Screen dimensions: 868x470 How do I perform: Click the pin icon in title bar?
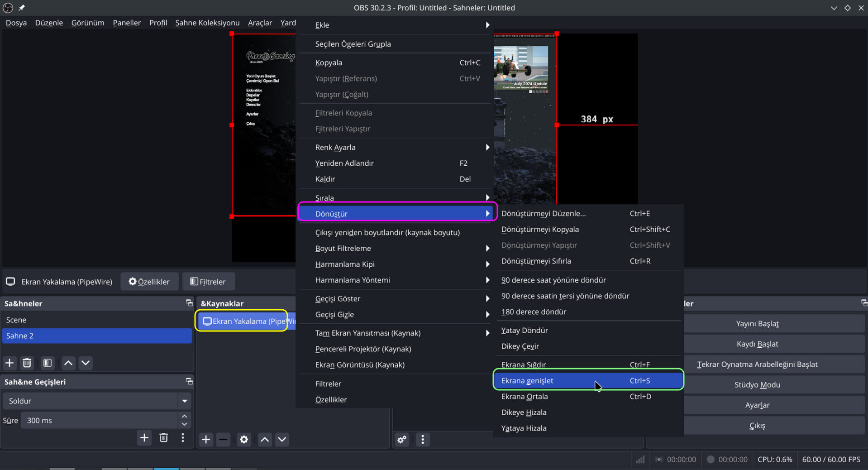[21, 8]
